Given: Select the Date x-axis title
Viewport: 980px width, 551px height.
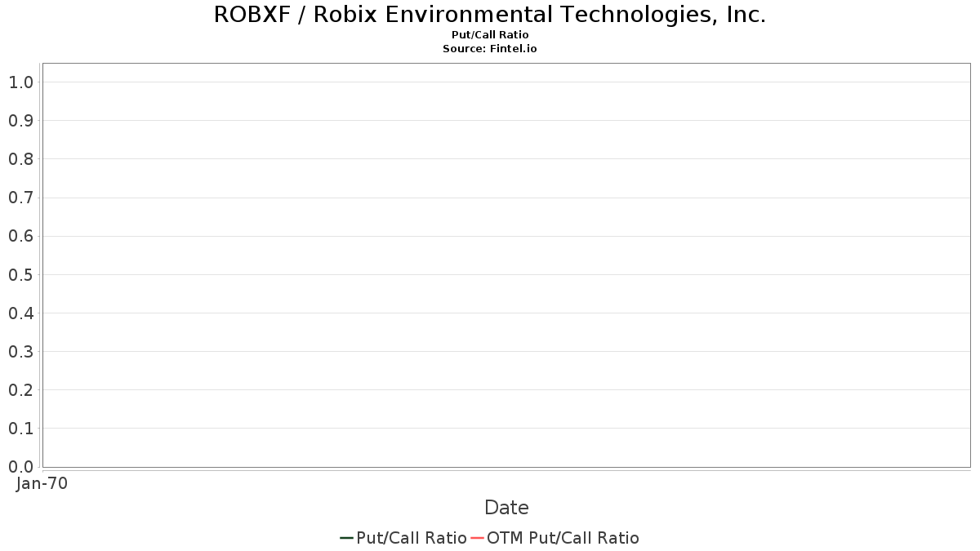Looking at the screenshot, I should (x=506, y=508).
